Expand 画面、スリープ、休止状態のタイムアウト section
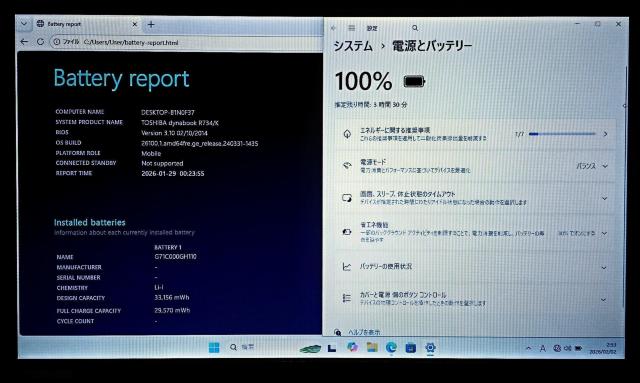Viewport: 640px width, 383px height. (x=475, y=198)
